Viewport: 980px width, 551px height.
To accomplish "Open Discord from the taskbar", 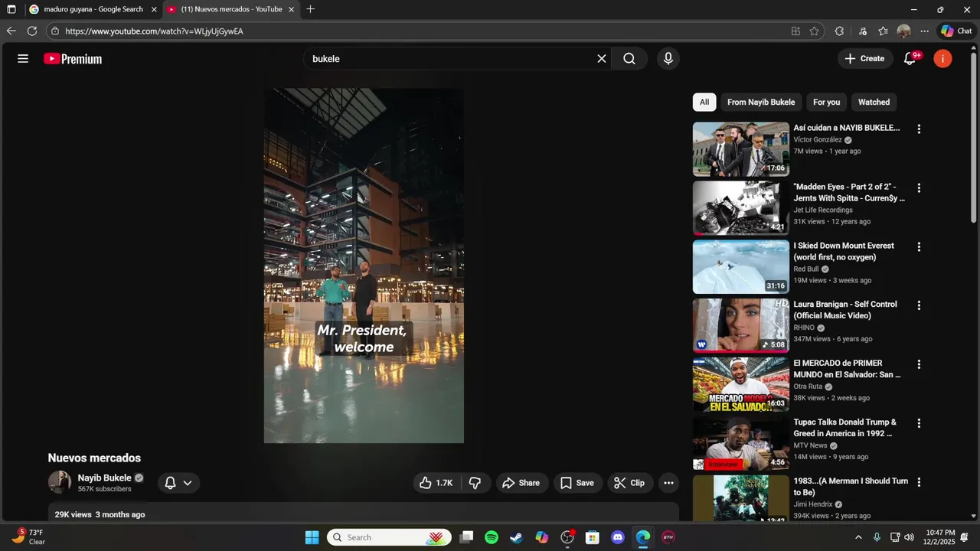I will (618, 537).
